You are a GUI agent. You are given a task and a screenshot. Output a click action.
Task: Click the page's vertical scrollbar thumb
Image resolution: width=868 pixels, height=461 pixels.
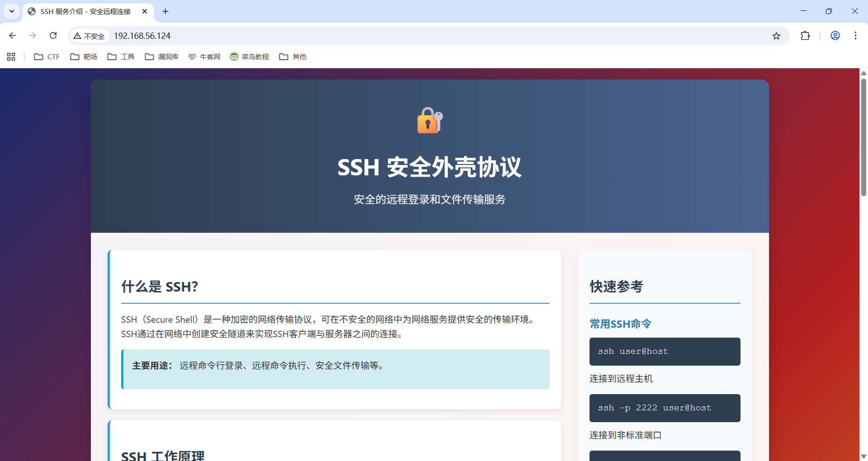click(863, 137)
